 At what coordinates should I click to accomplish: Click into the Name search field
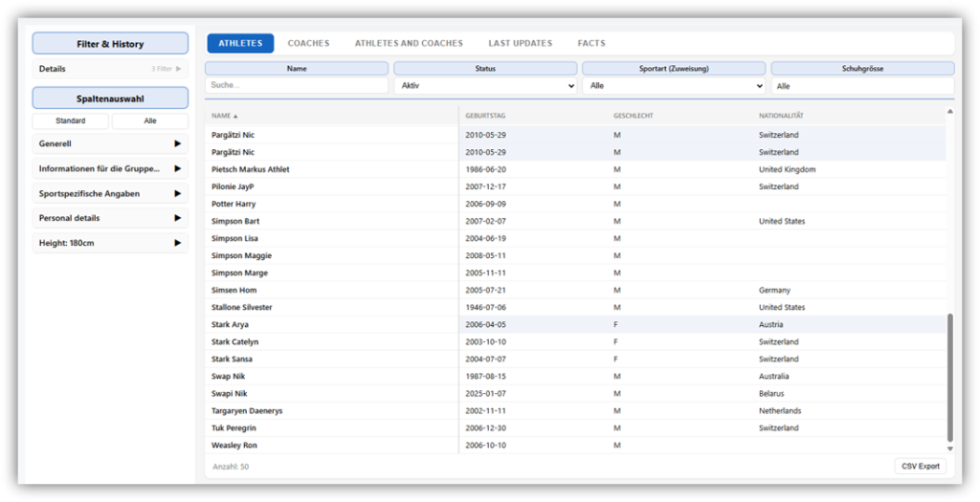[x=297, y=86]
